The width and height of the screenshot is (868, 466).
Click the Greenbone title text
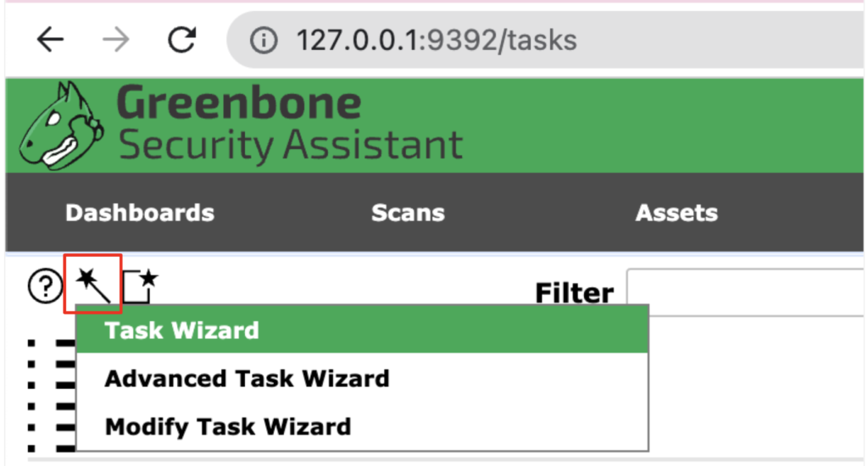point(238,103)
